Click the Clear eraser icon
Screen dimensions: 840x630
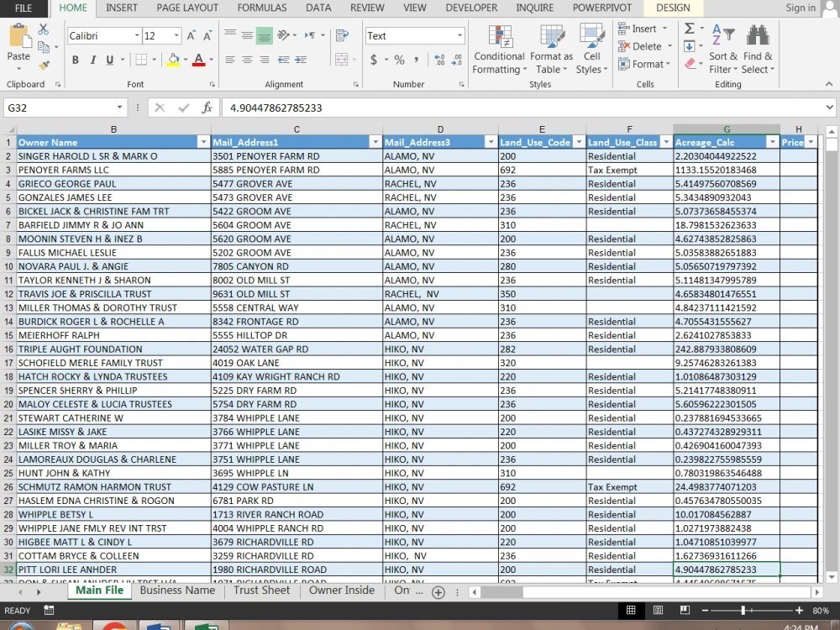[x=690, y=64]
